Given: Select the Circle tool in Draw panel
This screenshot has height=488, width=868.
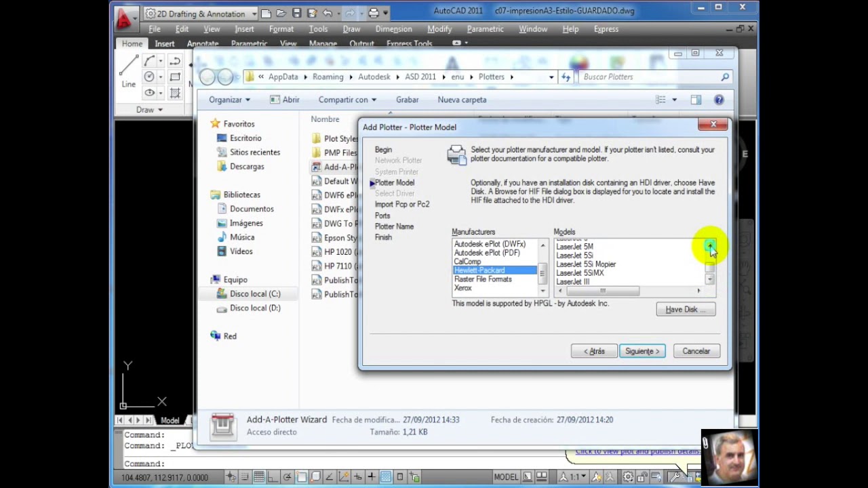Looking at the screenshot, I should [x=149, y=77].
